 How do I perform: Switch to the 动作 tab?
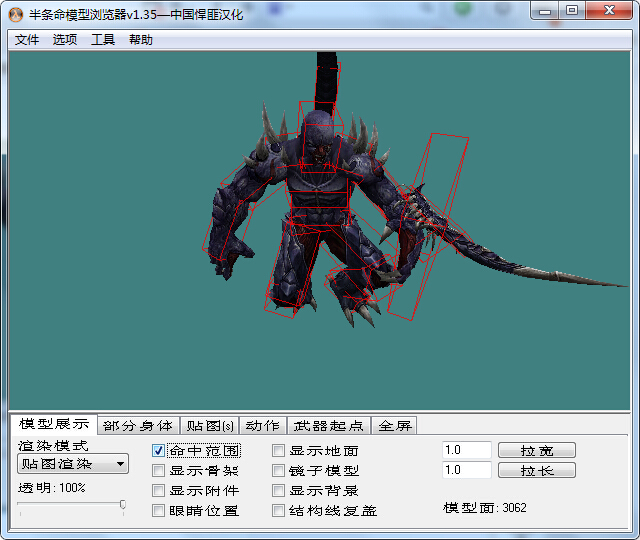(x=263, y=426)
